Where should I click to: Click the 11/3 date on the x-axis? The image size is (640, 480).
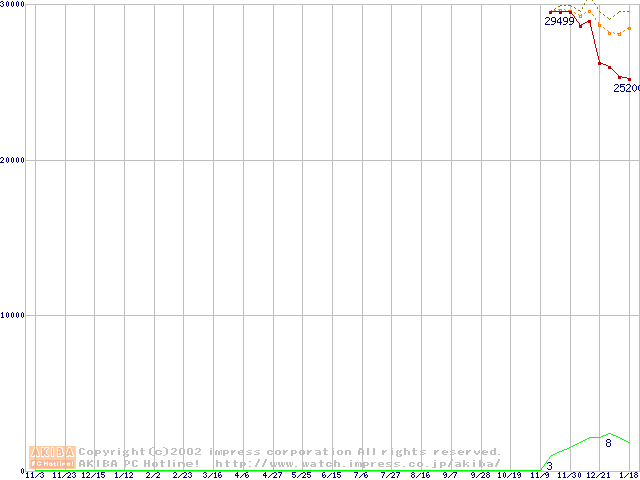34,475
